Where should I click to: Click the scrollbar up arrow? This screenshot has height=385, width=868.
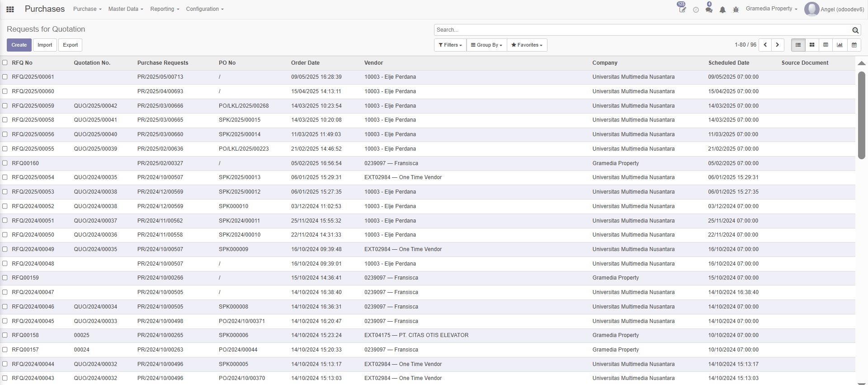[862, 63]
